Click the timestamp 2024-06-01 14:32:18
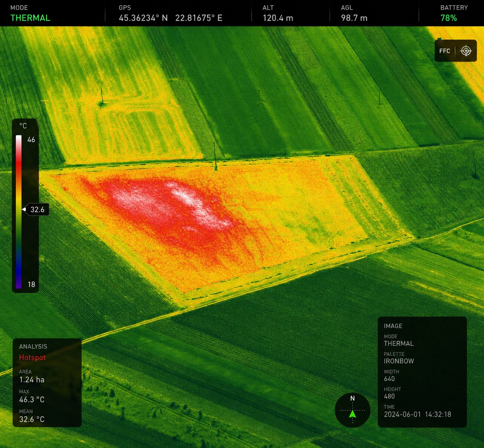 [418, 414]
